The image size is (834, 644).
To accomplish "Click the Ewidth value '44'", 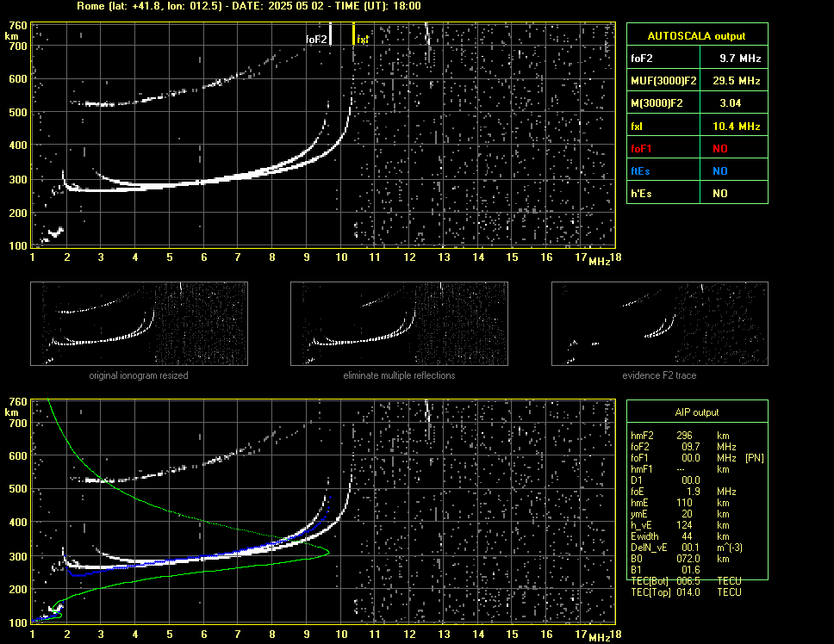I will (688, 536).
